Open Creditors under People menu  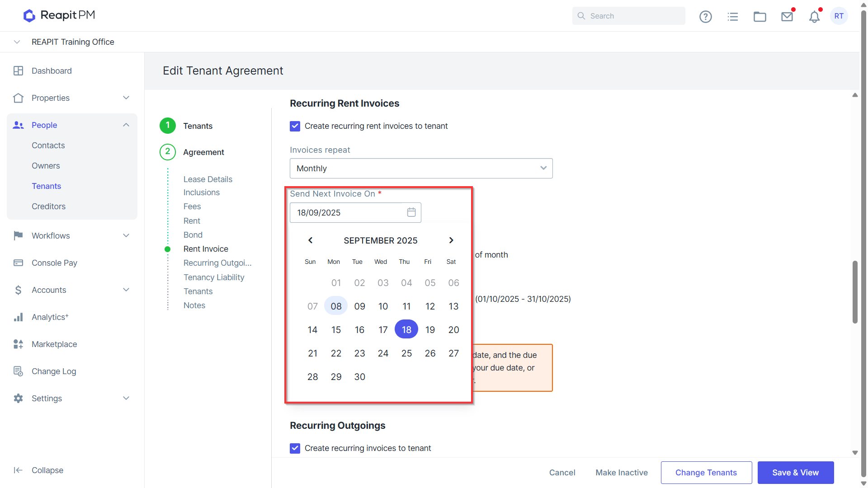[48, 206]
